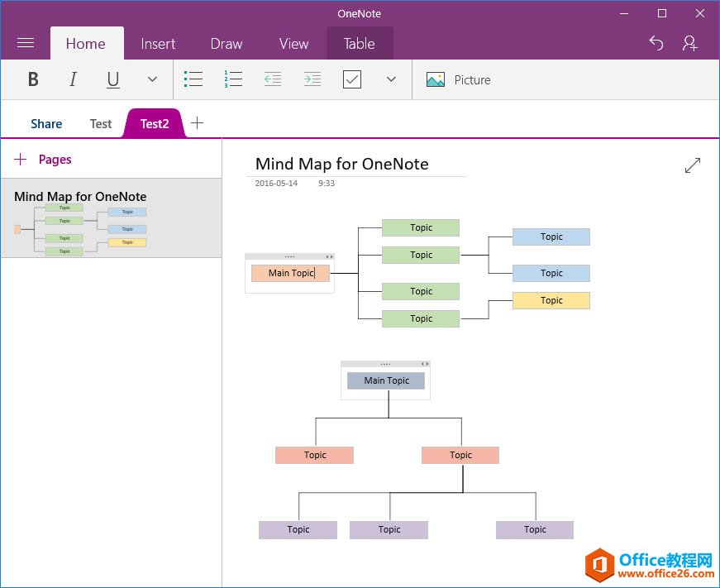The image size is (720, 588).
Task: Apply underline formatting
Action: pyautogui.click(x=112, y=79)
